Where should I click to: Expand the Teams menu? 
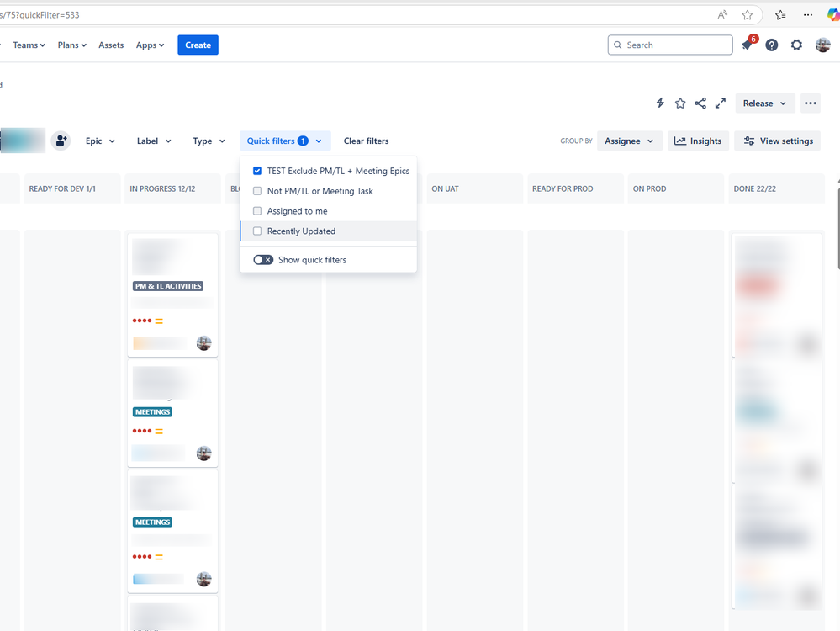pos(29,45)
